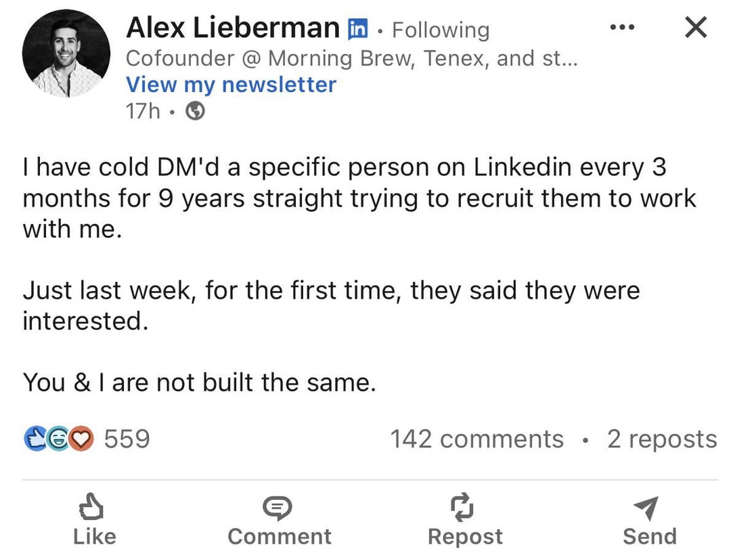Click the blue like reaction icon
This screenshot has width=731, height=560.
tap(34, 439)
